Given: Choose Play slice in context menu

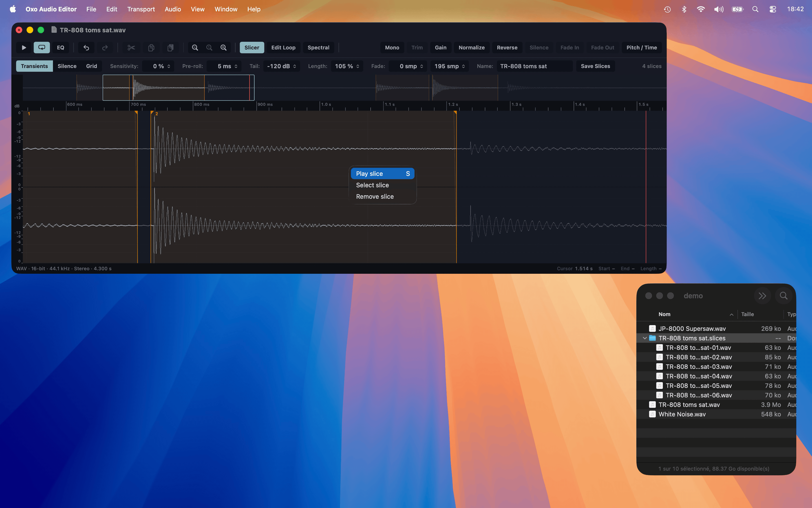Looking at the screenshot, I should pyautogui.click(x=383, y=174).
